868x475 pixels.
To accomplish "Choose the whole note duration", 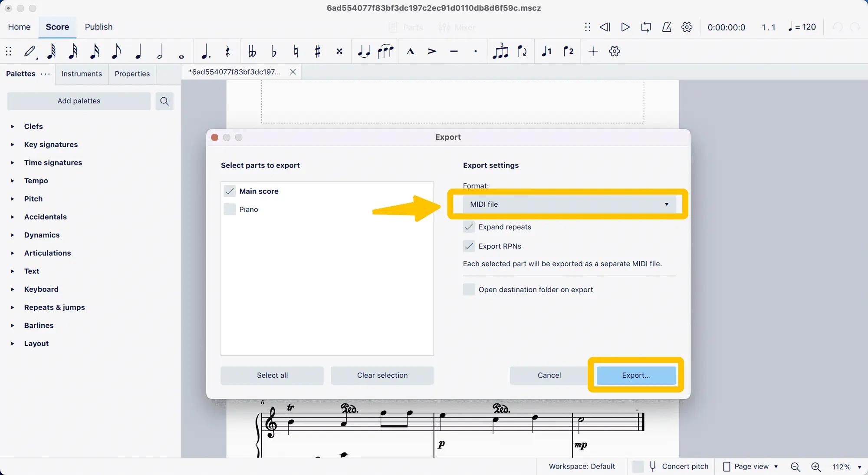I will (x=181, y=56).
